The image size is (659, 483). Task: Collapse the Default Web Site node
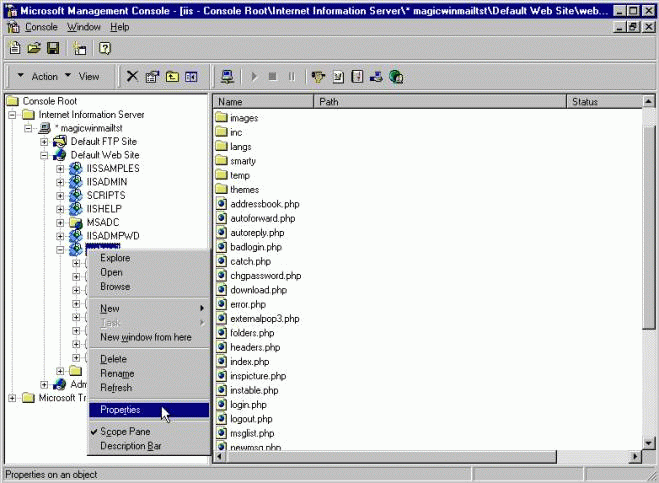pos(44,155)
